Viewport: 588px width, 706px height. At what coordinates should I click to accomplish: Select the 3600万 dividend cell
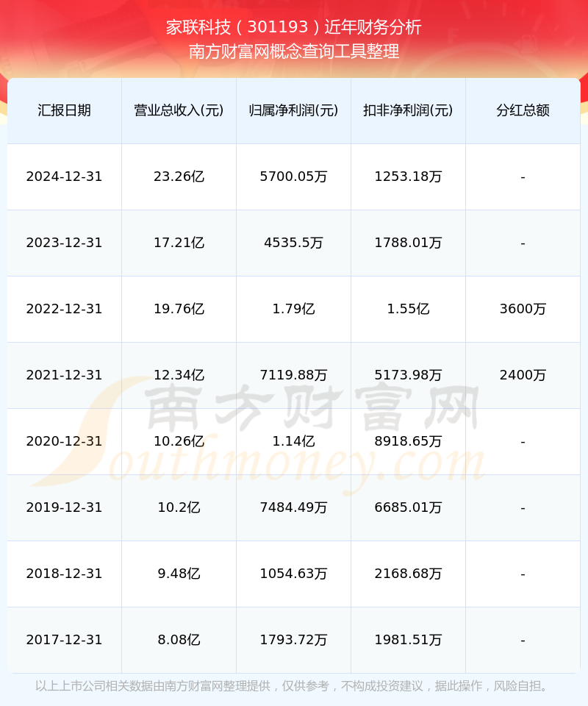pos(523,309)
